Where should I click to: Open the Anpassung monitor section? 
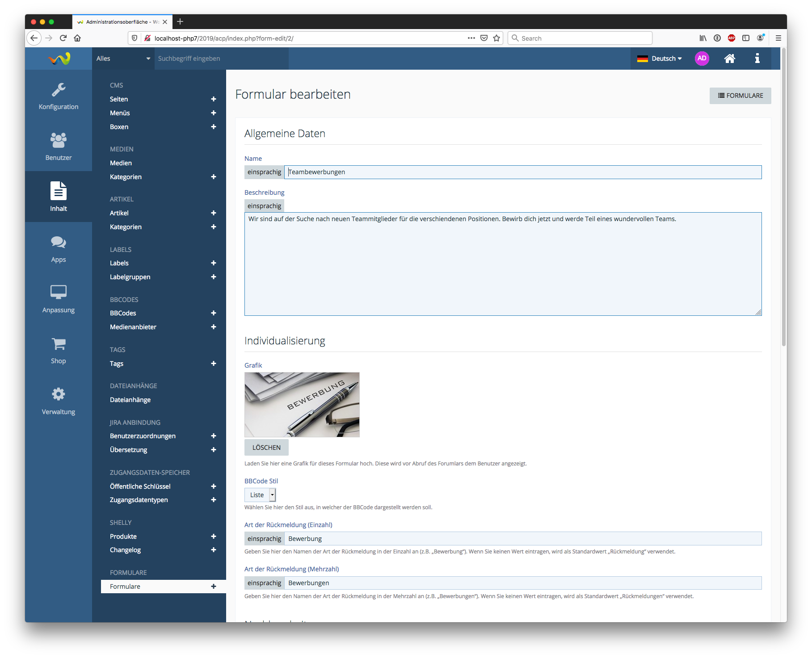tap(59, 299)
